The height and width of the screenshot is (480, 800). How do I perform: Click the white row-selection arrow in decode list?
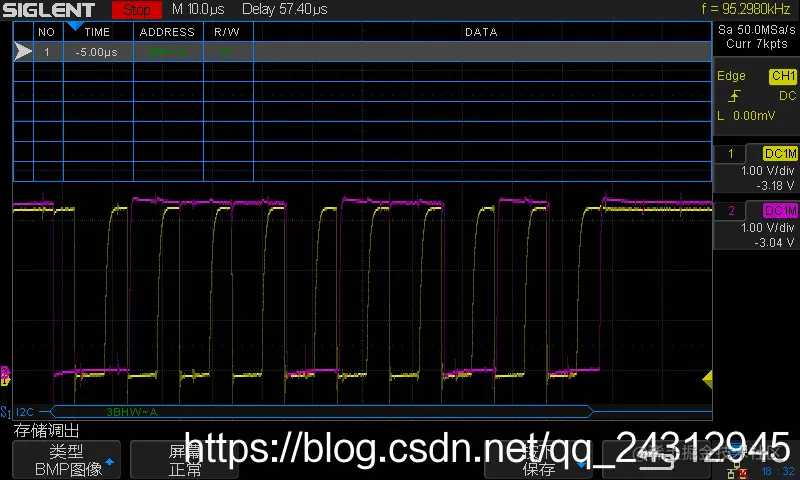(x=23, y=52)
